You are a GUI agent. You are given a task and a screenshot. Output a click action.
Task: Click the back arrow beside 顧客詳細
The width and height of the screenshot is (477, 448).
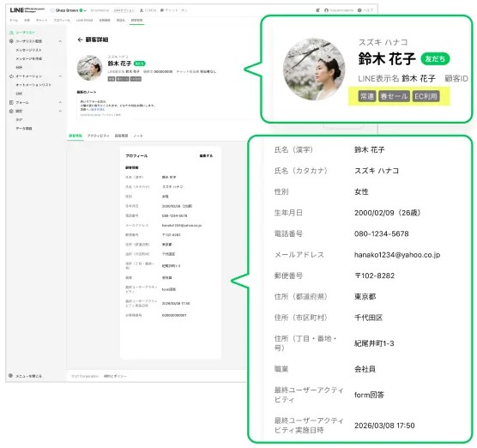tap(80, 39)
